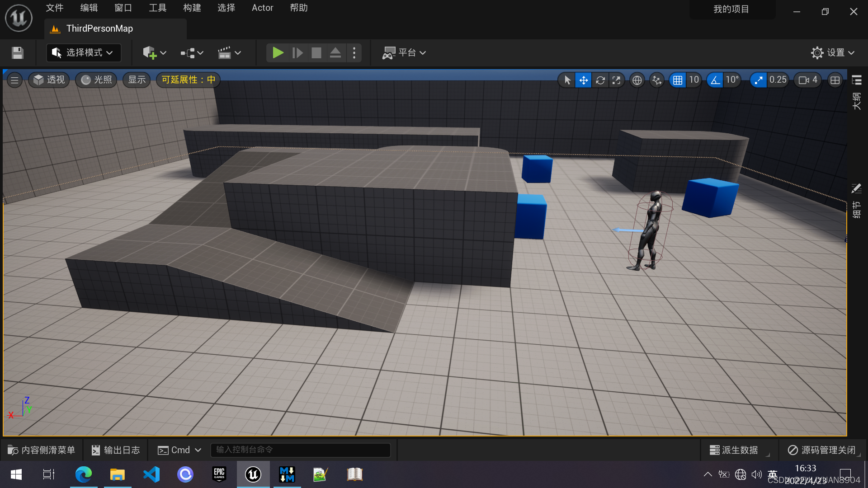Open the 大纲 outliner side panel
Viewport: 868px width, 488px height.
tap(856, 93)
